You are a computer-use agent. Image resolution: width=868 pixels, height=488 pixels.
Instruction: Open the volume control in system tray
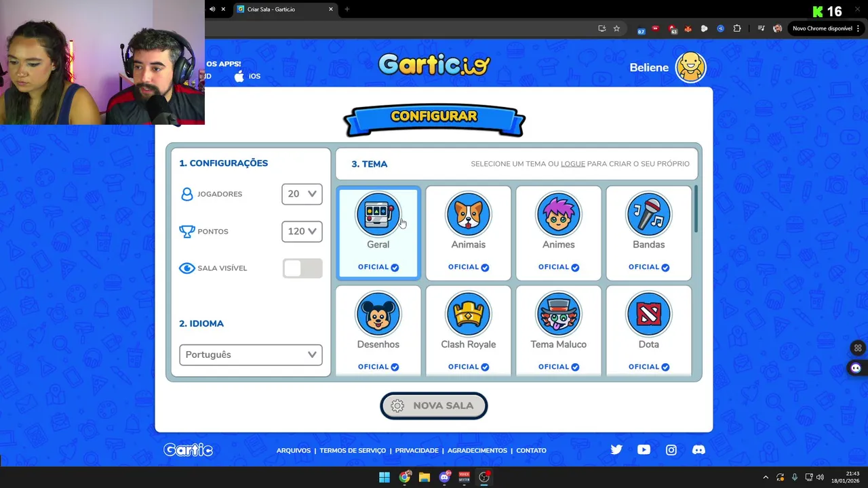(x=820, y=477)
